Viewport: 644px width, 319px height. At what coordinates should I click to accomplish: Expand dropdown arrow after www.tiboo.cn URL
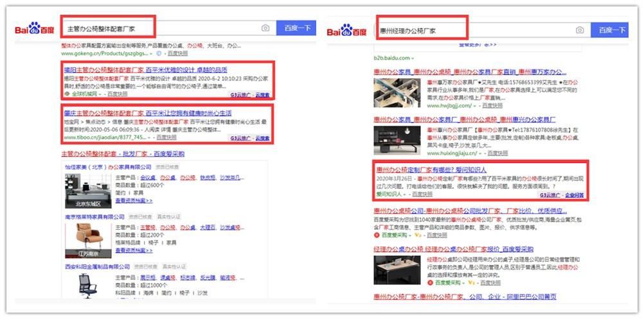click(148, 137)
